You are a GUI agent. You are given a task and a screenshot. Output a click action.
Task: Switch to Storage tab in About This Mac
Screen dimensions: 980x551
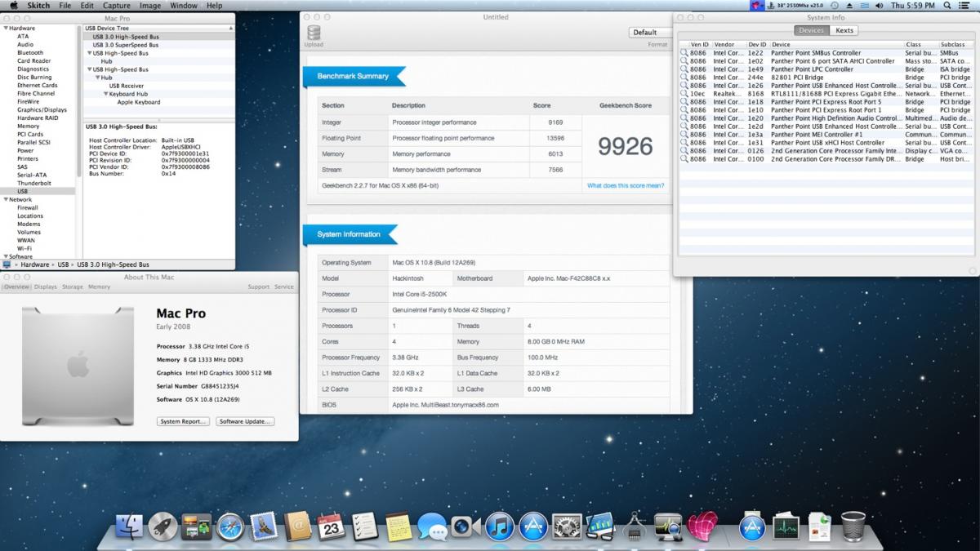click(73, 287)
